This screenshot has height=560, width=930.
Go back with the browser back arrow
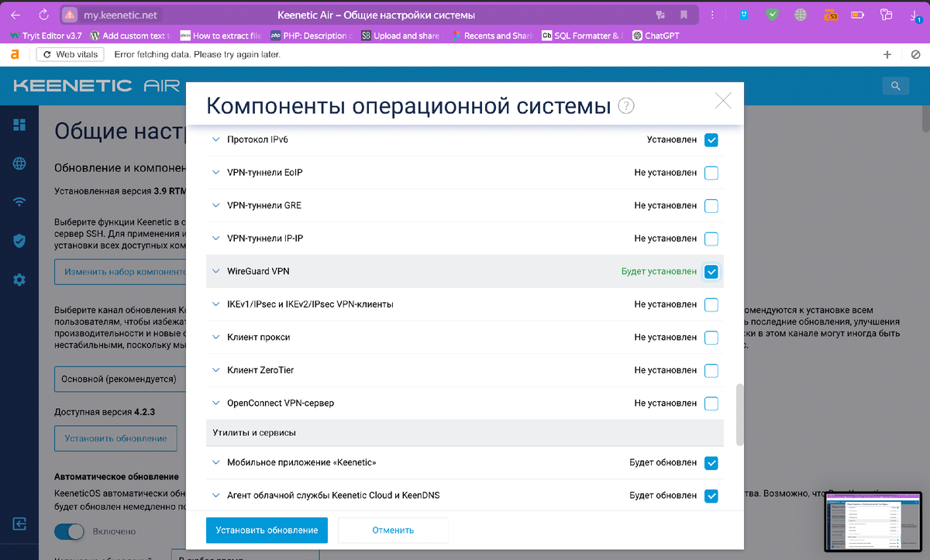15,15
